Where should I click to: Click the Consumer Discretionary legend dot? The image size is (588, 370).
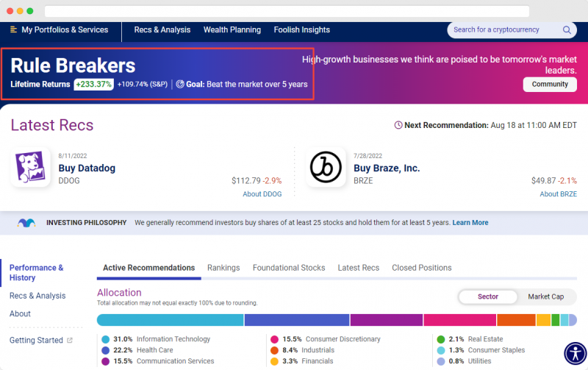(x=274, y=339)
